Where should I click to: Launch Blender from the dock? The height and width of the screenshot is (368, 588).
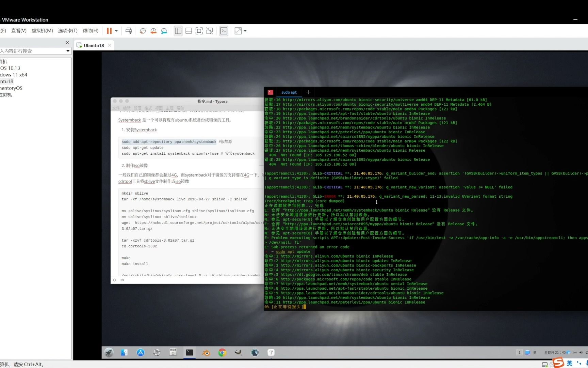[x=206, y=353]
